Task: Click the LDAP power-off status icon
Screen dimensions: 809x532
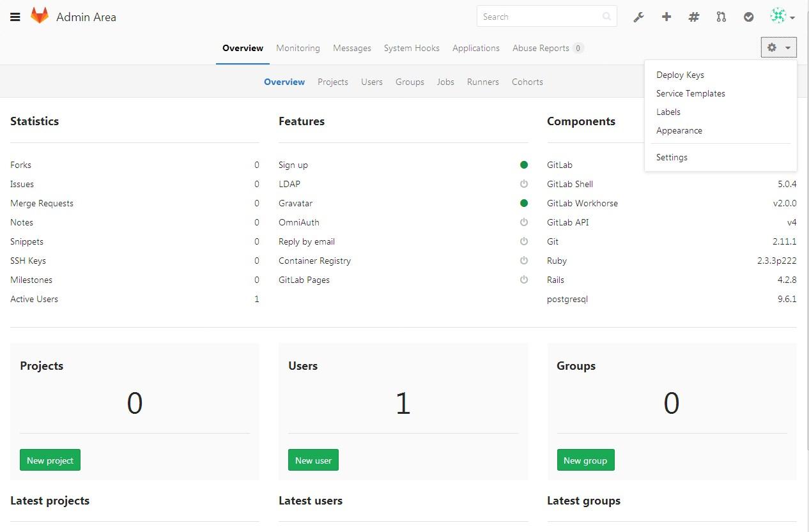Action: [x=524, y=184]
